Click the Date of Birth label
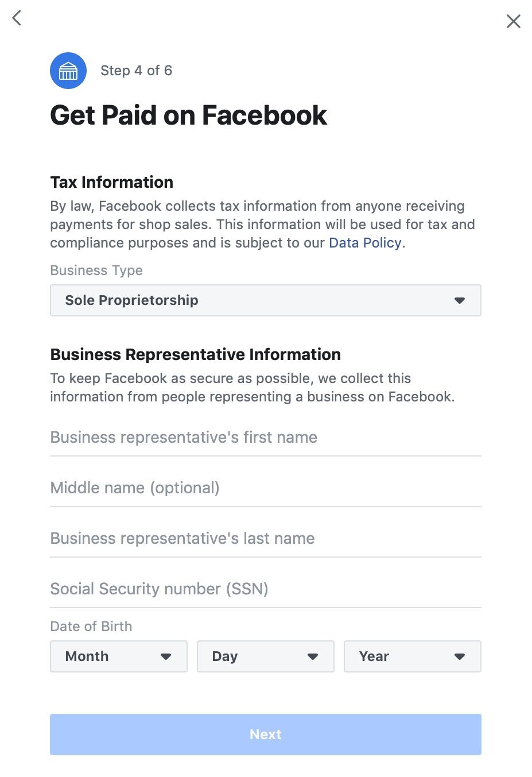 (91, 627)
